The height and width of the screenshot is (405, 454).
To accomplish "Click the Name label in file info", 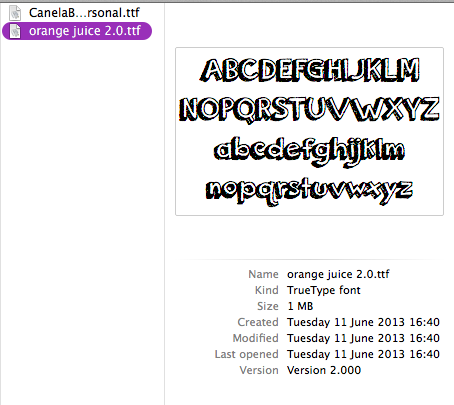I will [263, 274].
